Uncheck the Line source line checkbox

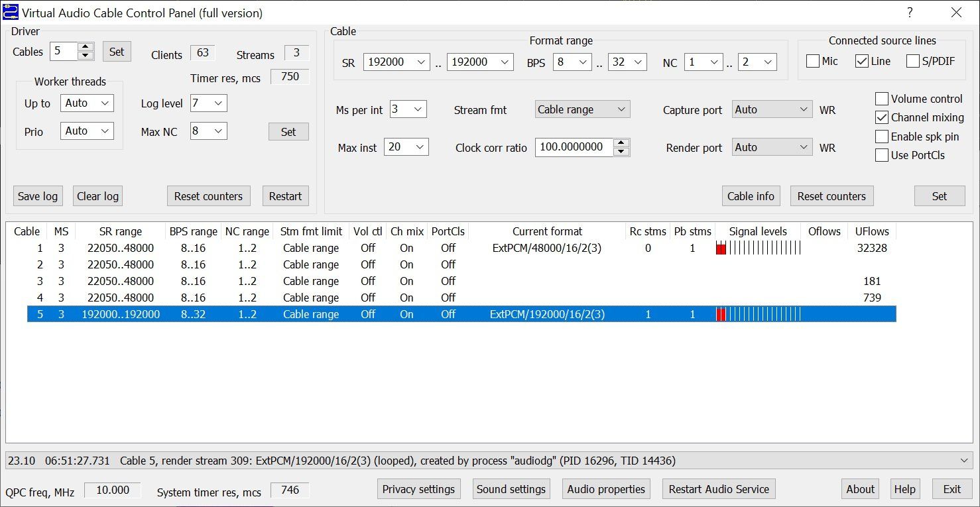click(x=862, y=62)
